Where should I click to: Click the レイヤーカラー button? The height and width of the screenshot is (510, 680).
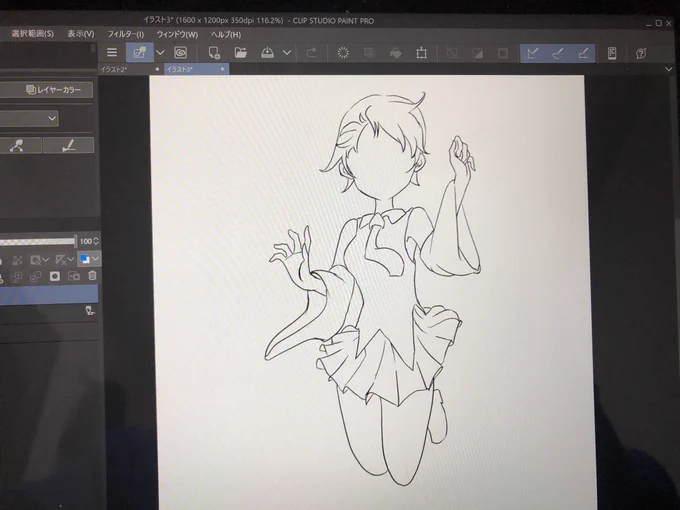[x=46, y=90]
